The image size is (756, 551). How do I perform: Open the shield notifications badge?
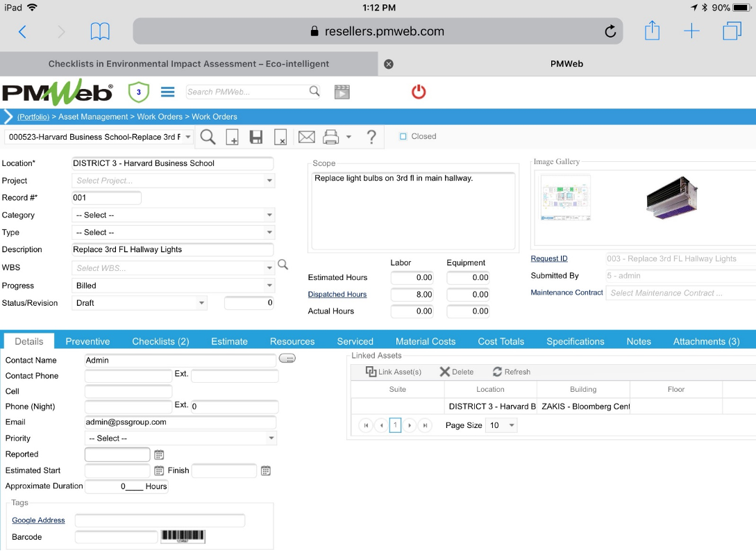[x=138, y=92]
